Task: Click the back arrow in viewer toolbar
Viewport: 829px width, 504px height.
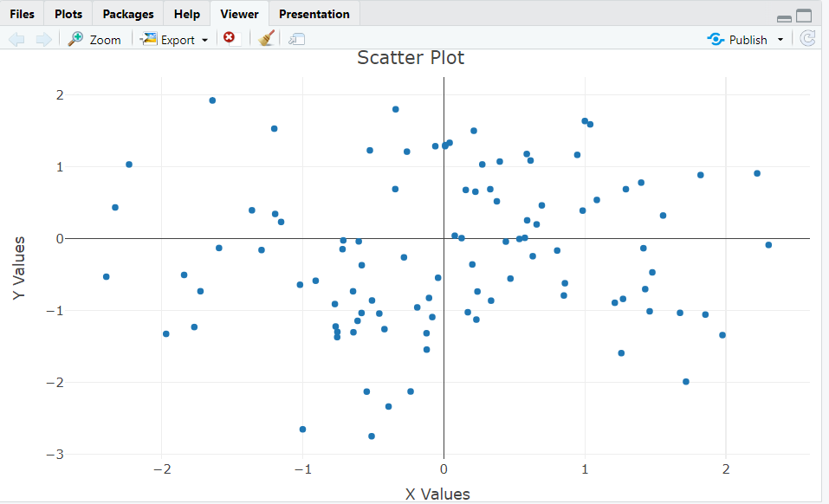Action: coord(16,39)
